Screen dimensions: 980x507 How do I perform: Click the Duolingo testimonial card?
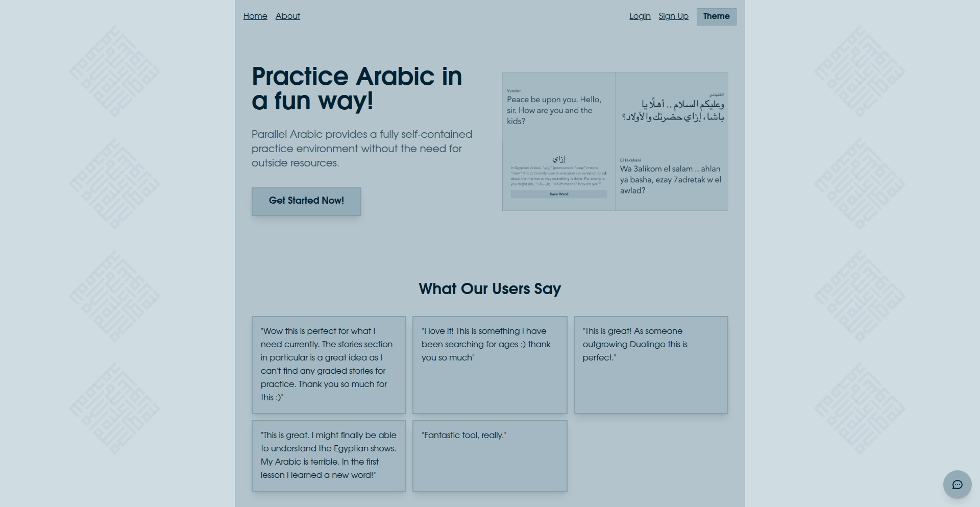651,365
